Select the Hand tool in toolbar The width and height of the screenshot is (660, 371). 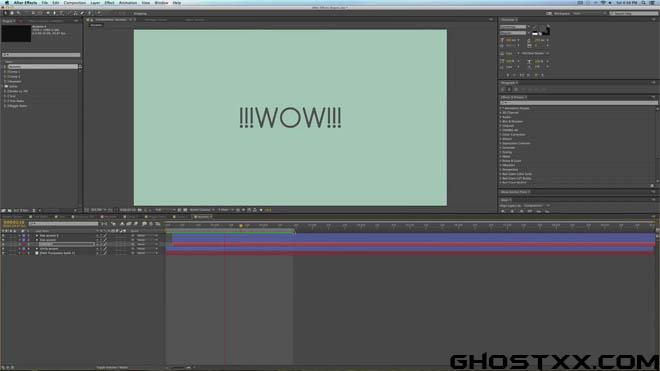(x=12, y=13)
